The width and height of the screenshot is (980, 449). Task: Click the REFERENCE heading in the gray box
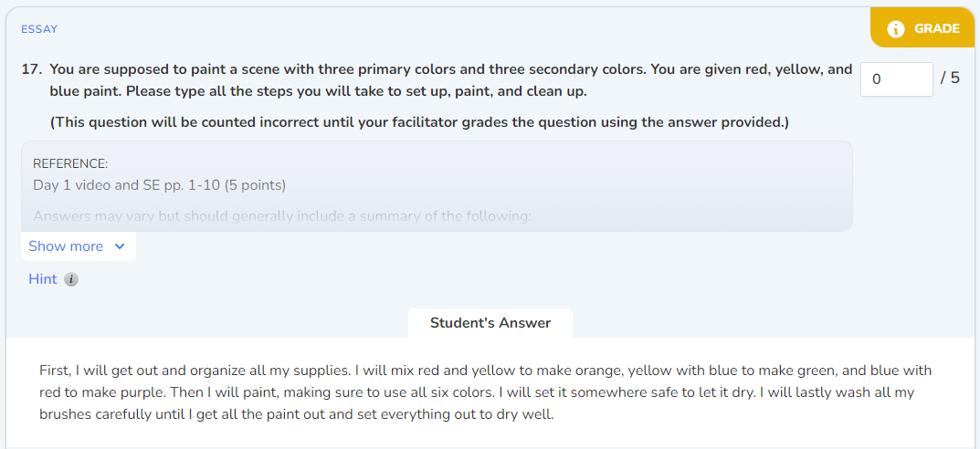[x=70, y=163]
